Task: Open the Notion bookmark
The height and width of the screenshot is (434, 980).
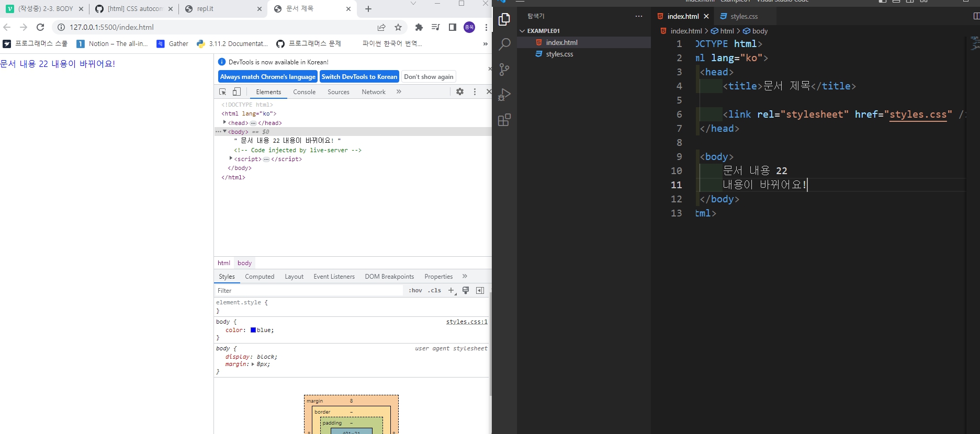Action: click(x=112, y=44)
